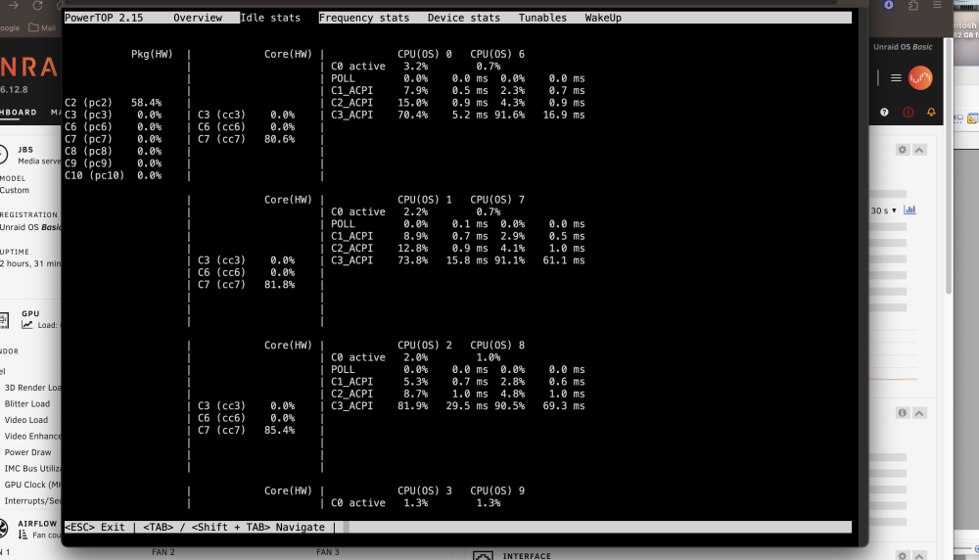Click the IMC Bus Utilization row
979x560 pixels.
(x=32, y=469)
